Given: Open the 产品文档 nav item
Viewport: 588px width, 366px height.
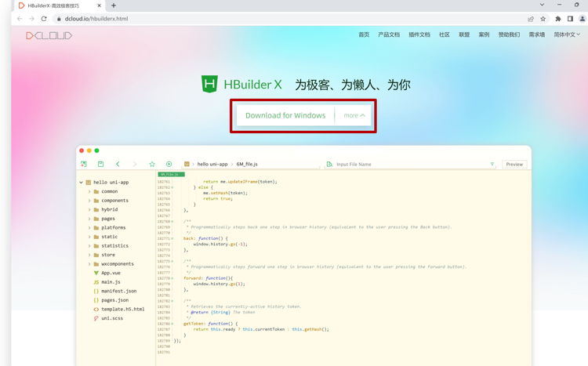Looking at the screenshot, I should pos(389,34).
